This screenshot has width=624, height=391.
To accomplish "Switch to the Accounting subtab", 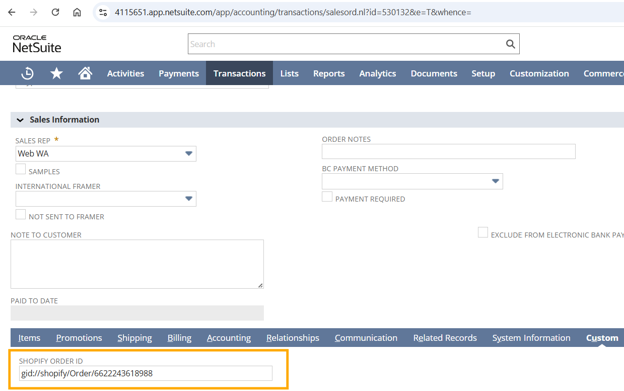I will (x=229, y=338).
